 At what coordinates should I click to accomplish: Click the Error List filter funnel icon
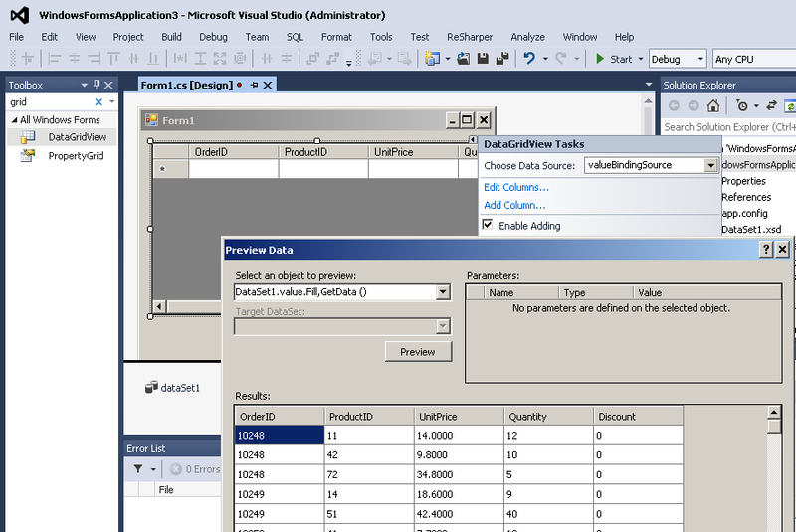point(139,469)
